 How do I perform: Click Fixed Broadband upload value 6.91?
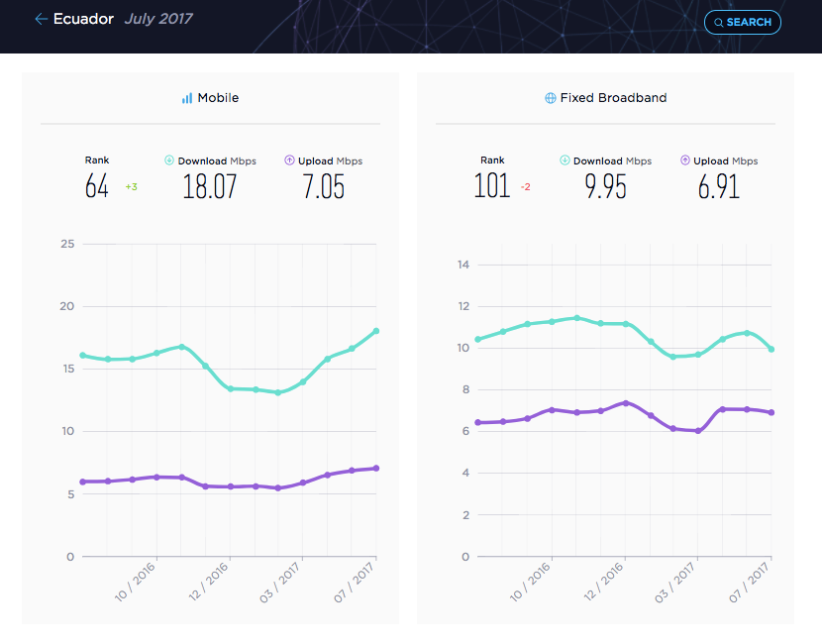click(x=719, y=186)
